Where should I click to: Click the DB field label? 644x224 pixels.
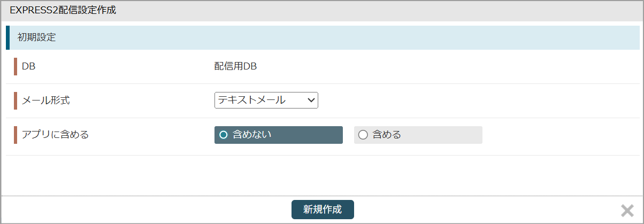point(29,67)
